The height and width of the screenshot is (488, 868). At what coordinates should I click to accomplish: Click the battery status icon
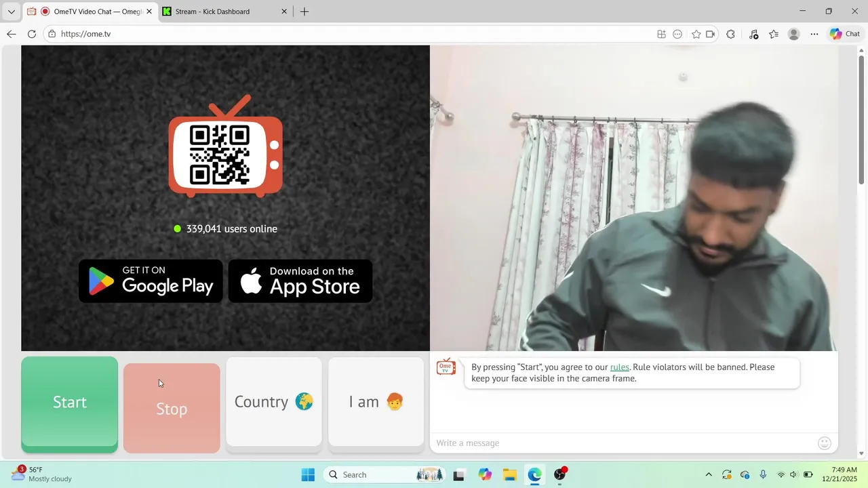pyautogui.click(x=808, y=474)
